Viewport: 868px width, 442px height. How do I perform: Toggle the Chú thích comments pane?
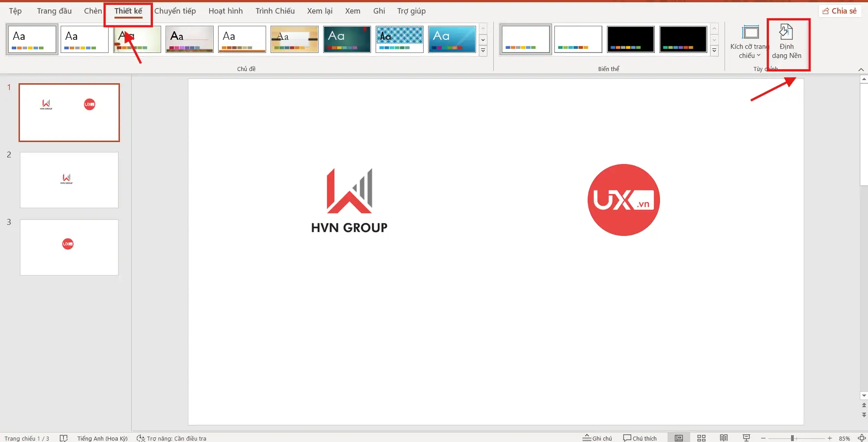639,437
